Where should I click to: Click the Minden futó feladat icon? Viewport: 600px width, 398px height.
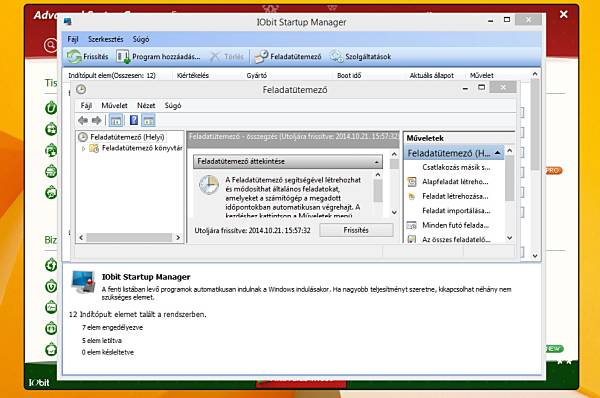(x=412, y=225)
